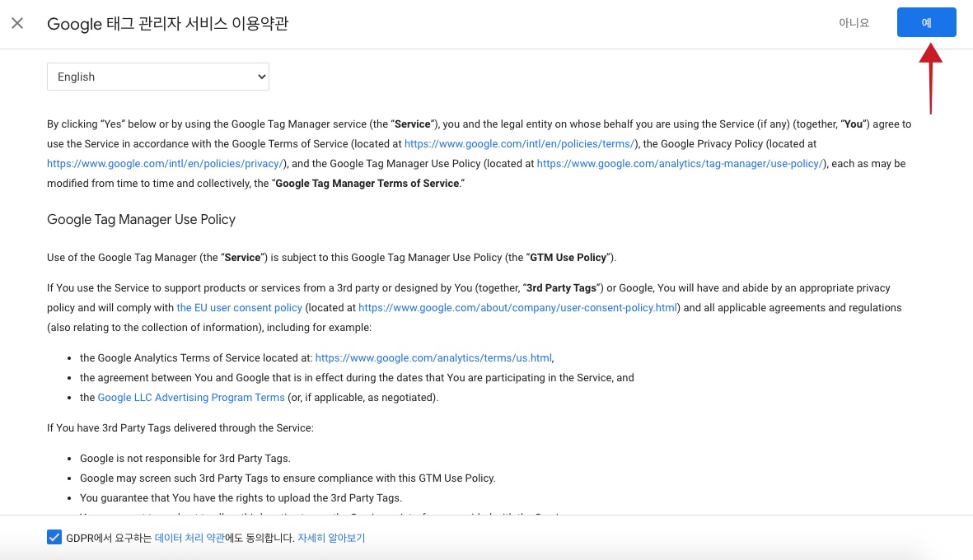Click bold 'Google Tag Manager Terms of Service' text
Screen dimensions: 973x560
click(367, 184)
